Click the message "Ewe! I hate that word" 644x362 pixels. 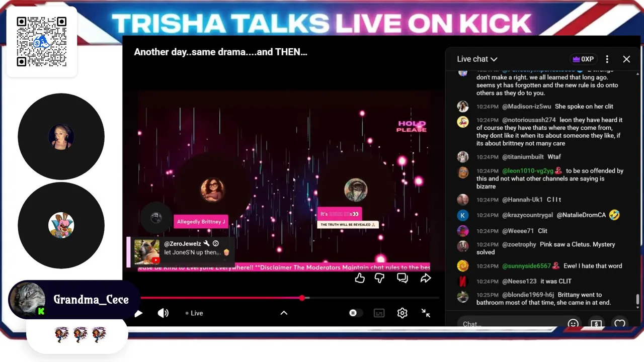point(593,266)
